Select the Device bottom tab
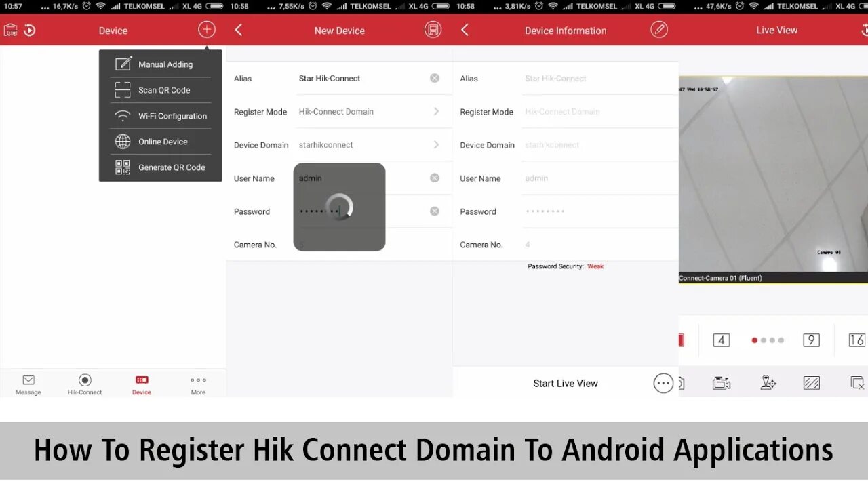Viewport: 868px width, 488px height. tap(142, 384)
